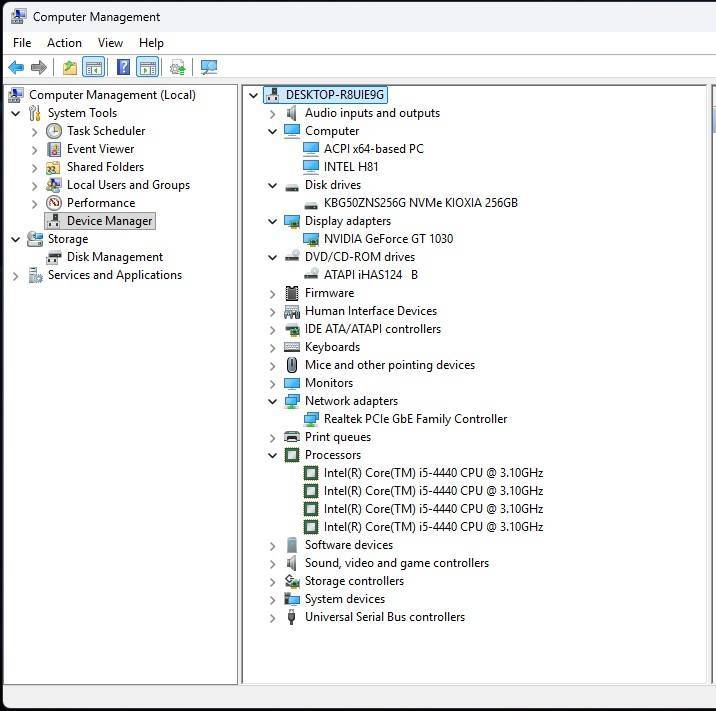Select the NVIDIA GeForce GT 1030 device

[x=388, y=239]
